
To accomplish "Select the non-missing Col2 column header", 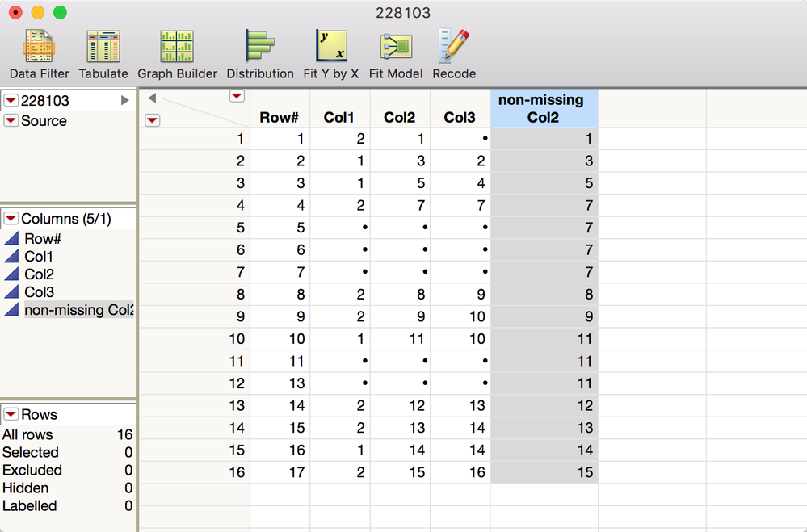I will [x=544, y=108].
